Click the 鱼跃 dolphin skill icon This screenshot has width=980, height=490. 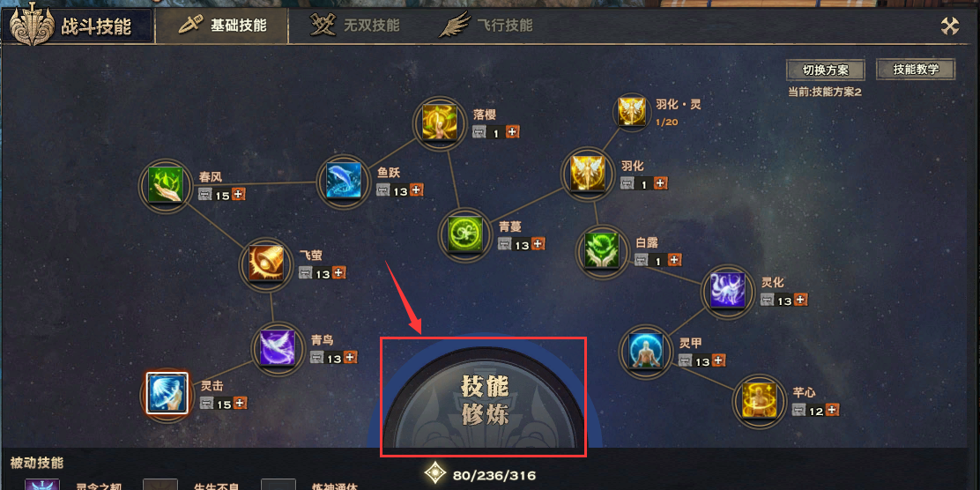coord(343,181)
